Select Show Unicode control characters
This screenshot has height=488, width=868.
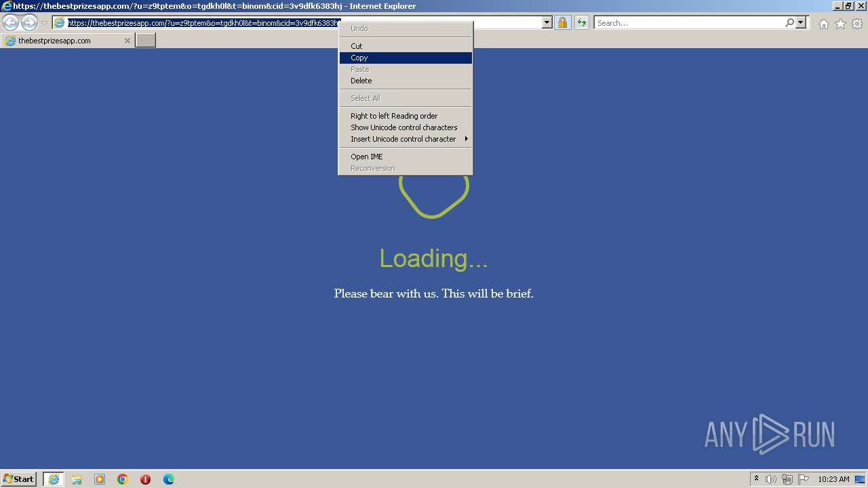coord(406,127)
